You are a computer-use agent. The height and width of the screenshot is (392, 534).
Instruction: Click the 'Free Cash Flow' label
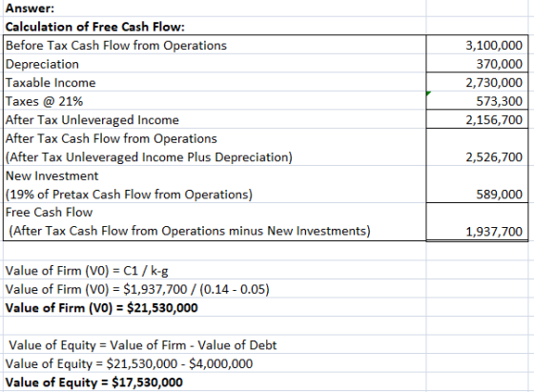click(x=49, y=212)
